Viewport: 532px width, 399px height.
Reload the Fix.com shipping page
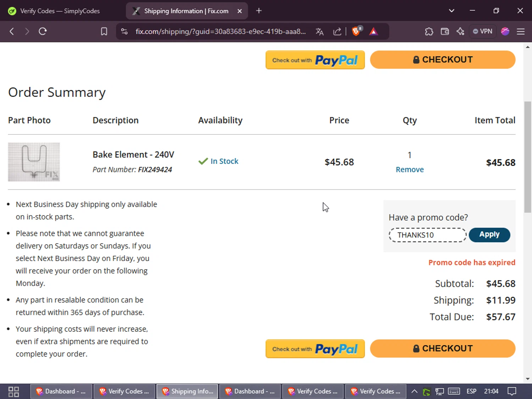click(x=43, y=32)
